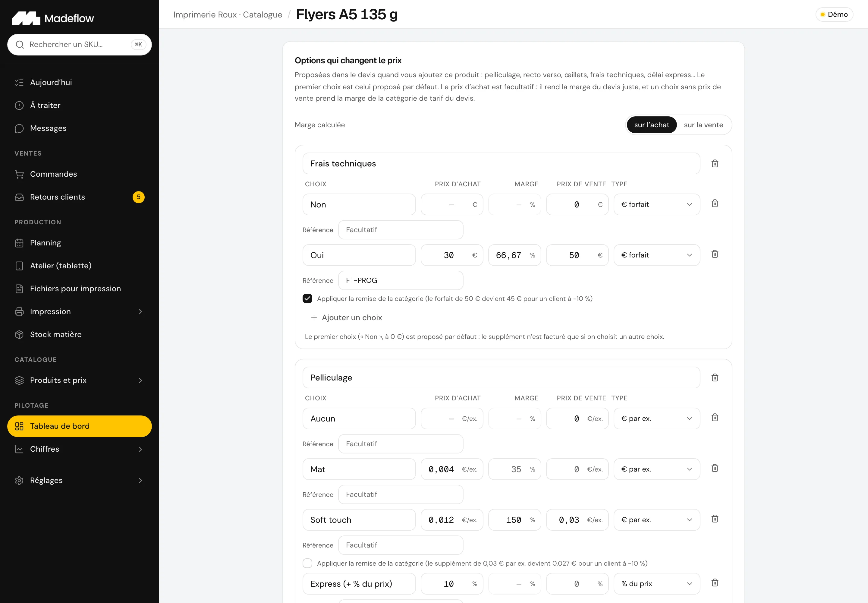Delete the Mat choice row
Viewport: 868px width, 603px height.
[715, 469]
